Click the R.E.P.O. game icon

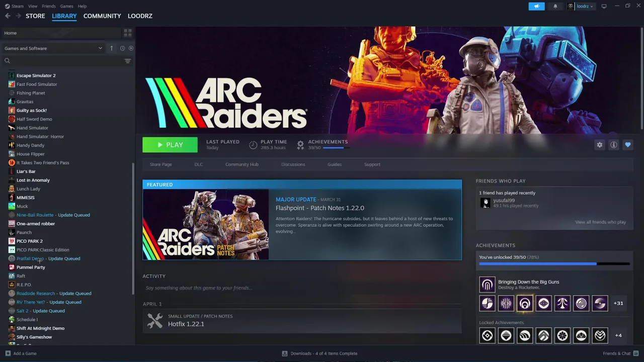(x=12, y=285)
